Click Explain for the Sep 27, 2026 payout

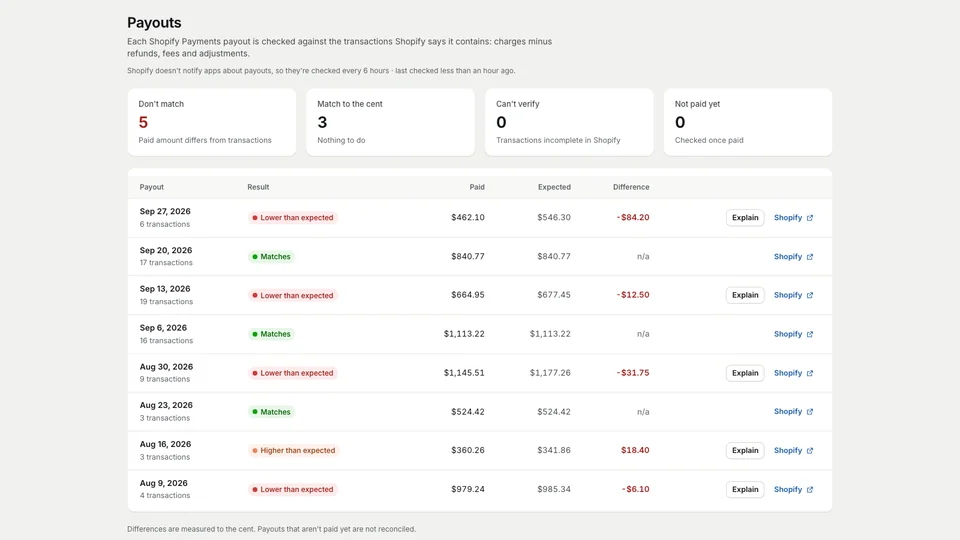pos(744,217)
